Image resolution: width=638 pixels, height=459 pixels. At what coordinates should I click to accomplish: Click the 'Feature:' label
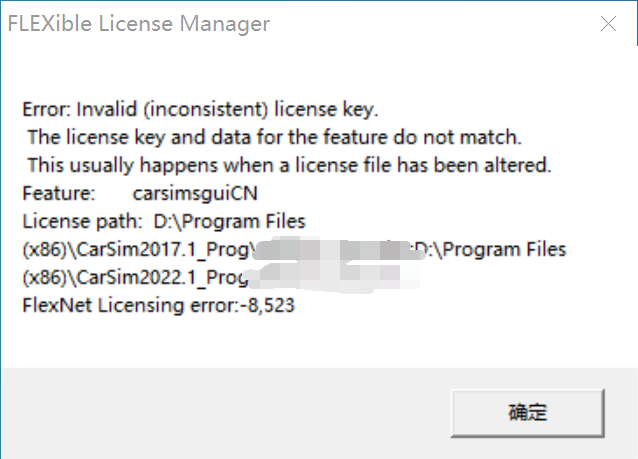59,193
